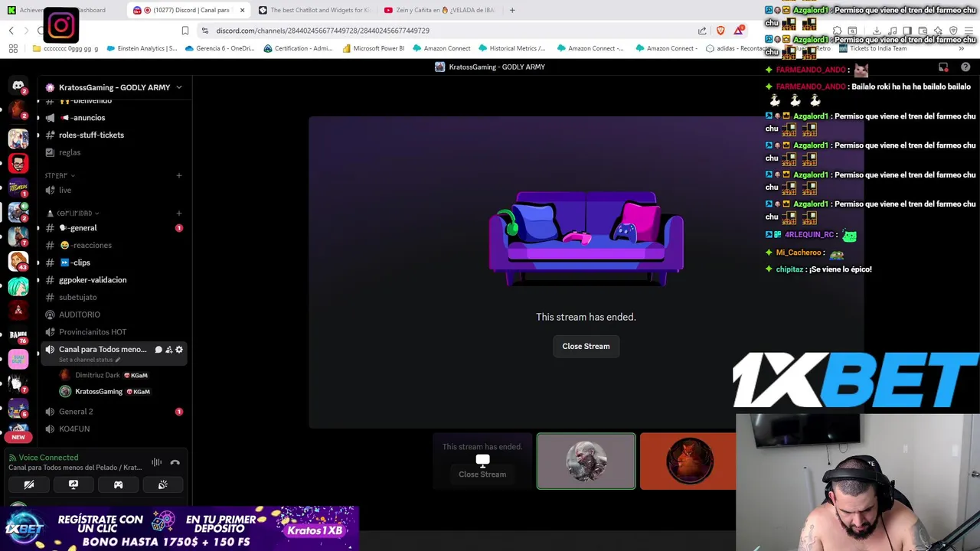980x551 pixels.
Task: Switch to Zein y Cañita YouTube tab
Action: [439, 10]
